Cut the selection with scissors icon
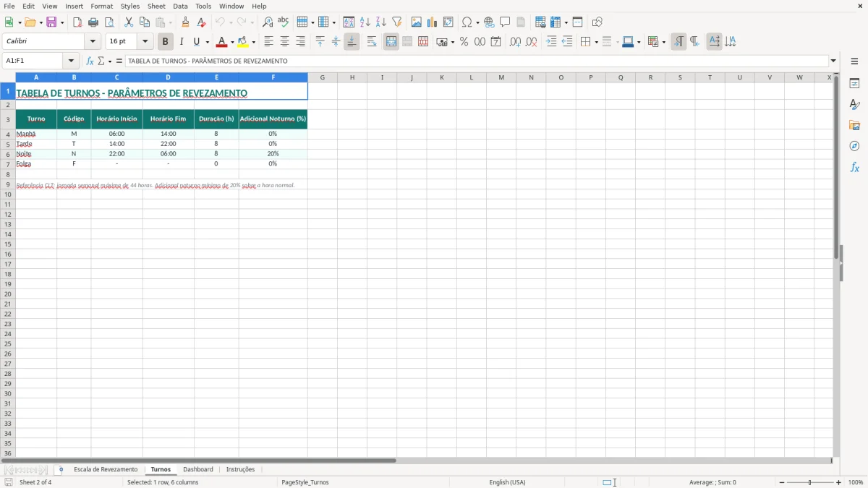Viewport: 868px width, 488px height. pyautogui.click(x=129, y=22)
